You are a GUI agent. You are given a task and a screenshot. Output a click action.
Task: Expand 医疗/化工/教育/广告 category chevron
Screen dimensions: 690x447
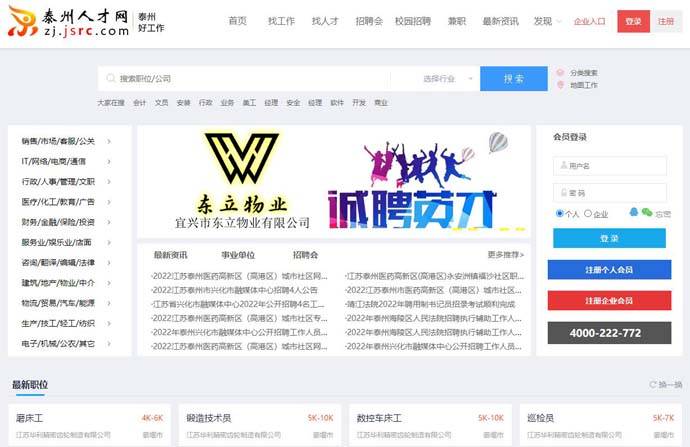(x=109, y=202)
